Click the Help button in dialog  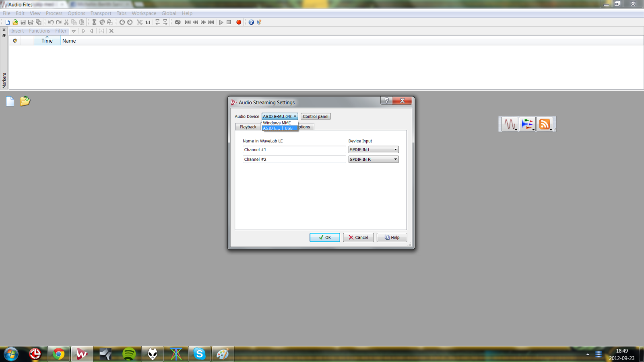[392, 238]
